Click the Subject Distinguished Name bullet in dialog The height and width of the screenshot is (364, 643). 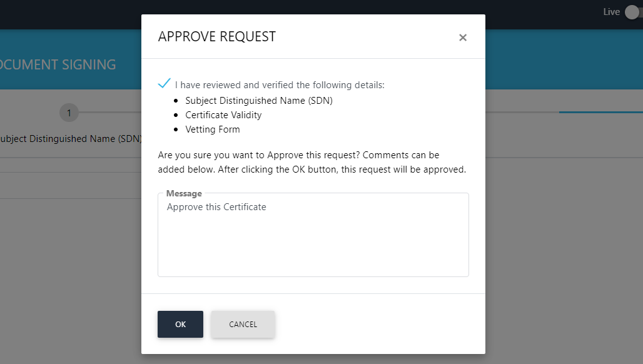coord(258,100)
